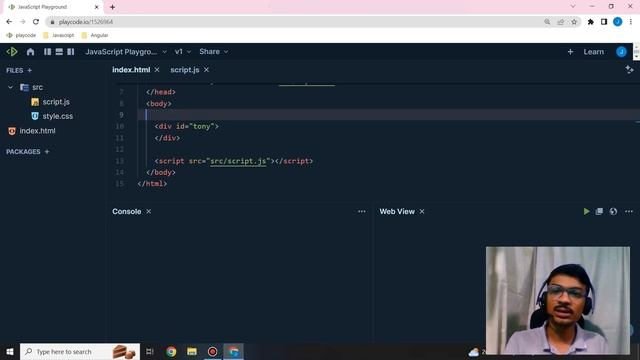Open a new browser tab

coord(112,7)
